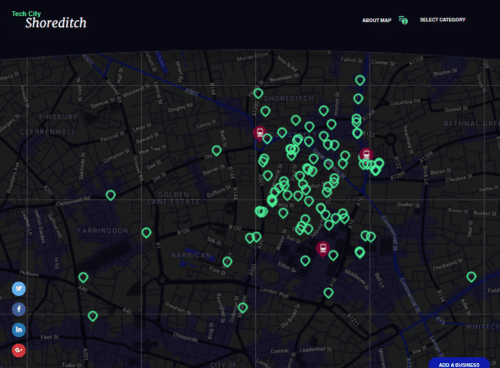
Task: Go to the Tech City Shoreditch logo
Action: 49,20
